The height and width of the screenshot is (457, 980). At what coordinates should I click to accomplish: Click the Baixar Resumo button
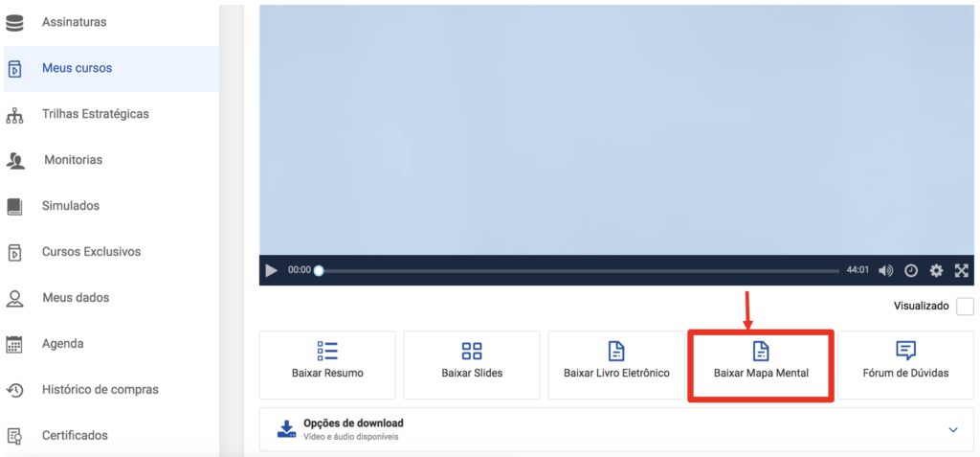pyautogui.click(x=327, y=365)
